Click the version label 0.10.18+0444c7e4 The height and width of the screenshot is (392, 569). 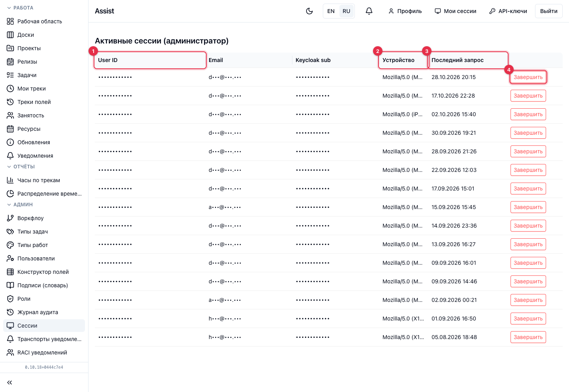point(44,367)
